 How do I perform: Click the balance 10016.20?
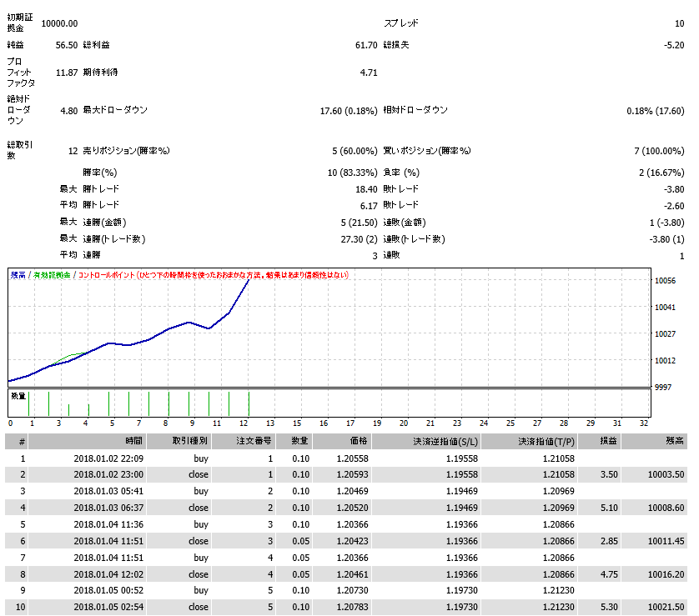click(666, 574)
